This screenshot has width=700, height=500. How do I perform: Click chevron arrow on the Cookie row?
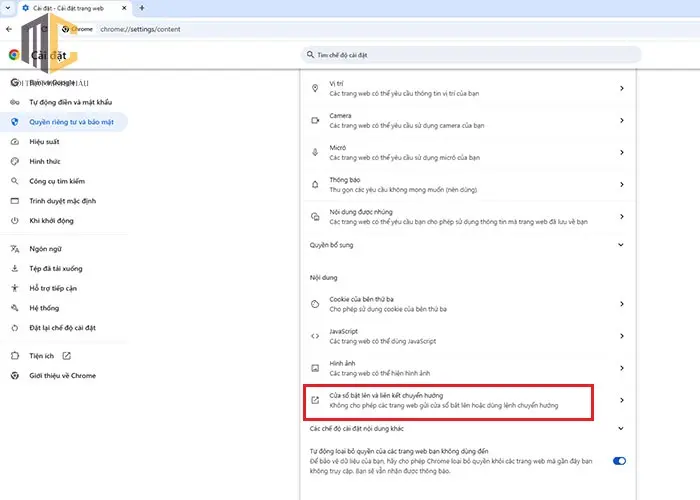pos(621,304)
